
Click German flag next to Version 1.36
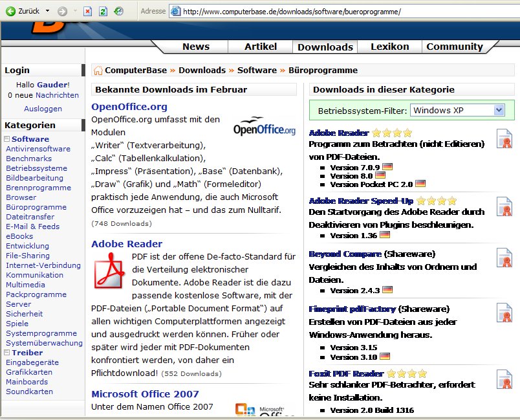[385, 235]
